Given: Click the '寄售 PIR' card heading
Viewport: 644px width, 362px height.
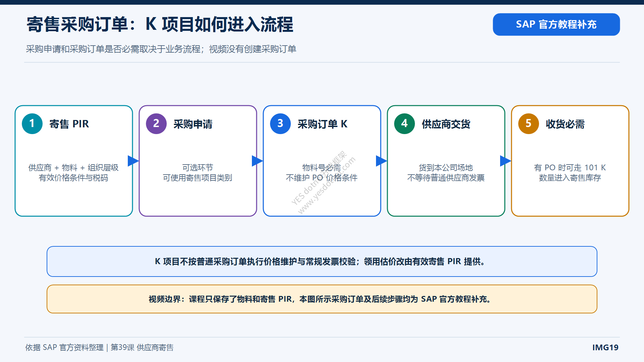Looking at the screenshot, I should [69, 124].
